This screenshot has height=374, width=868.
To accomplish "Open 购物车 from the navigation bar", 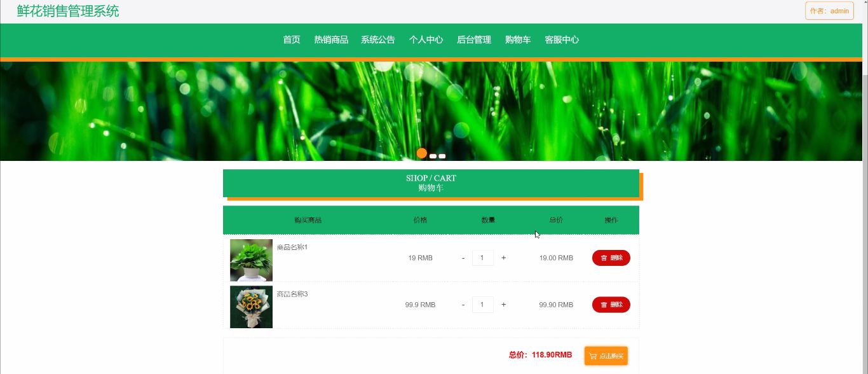I will 518,39.
